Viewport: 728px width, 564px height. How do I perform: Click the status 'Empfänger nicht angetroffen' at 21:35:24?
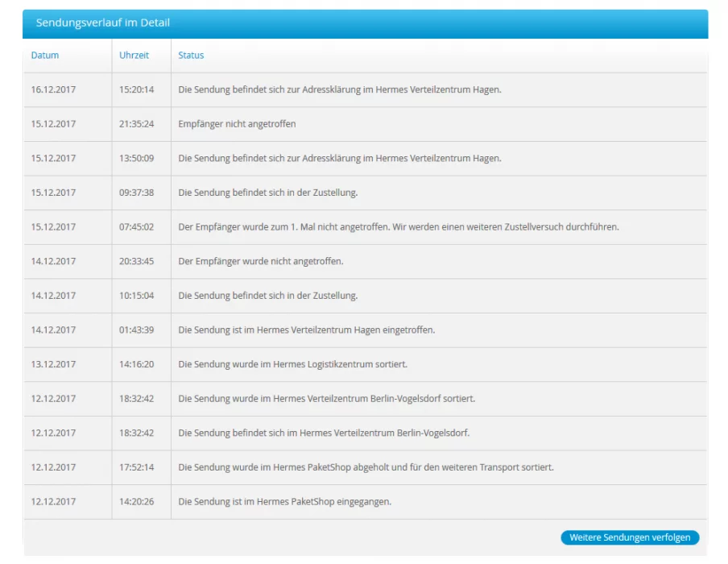tap(237, 124)
